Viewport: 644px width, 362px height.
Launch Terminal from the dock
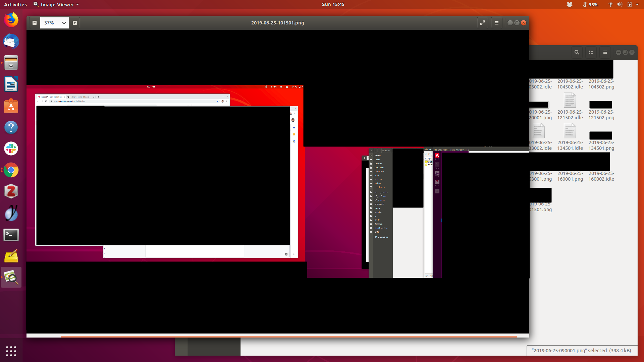(11, 235)
